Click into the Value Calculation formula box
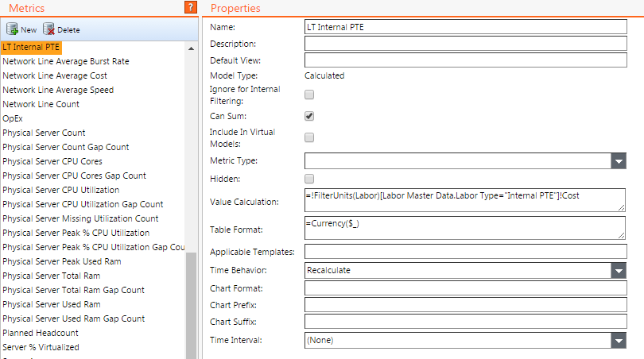The width and height of the screenshot is (644, 359). 465,199
